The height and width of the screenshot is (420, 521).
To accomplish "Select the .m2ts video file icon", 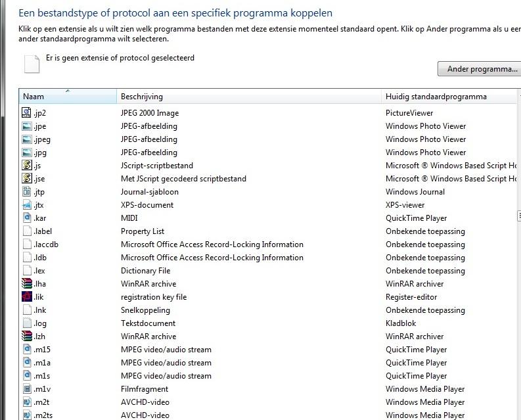I will tap(26, 415).
